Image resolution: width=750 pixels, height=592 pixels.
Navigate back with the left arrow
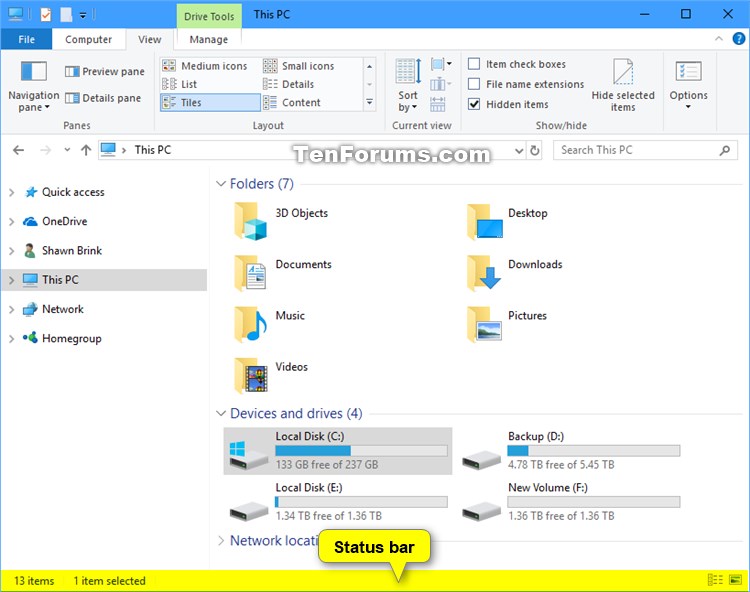pyautogui.click(x=18, y=150)
